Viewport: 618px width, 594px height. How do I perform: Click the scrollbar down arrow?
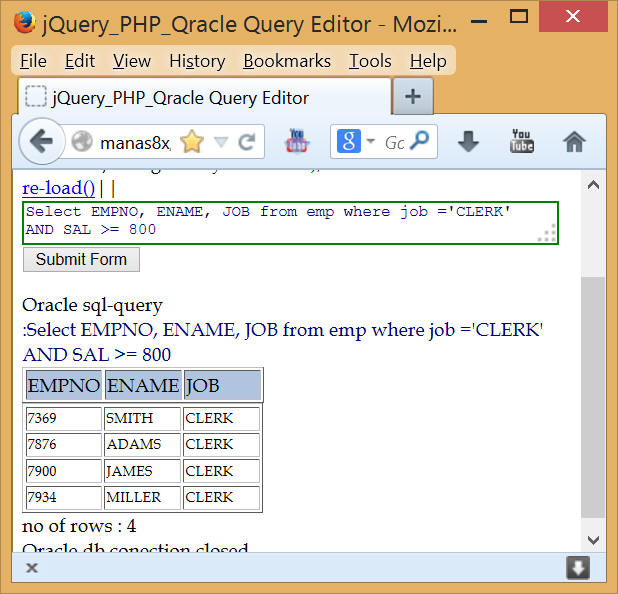(x=593, y=540)
